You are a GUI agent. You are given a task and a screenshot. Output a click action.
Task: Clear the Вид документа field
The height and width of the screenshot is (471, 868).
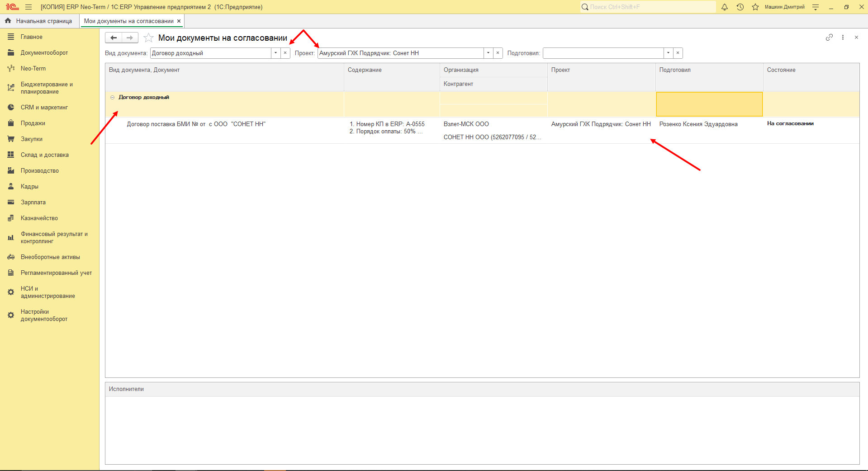click(285, 53)
